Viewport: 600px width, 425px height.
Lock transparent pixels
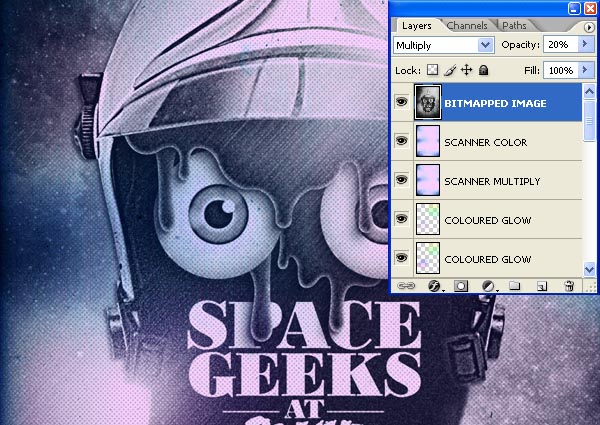(x=432, y=70)
